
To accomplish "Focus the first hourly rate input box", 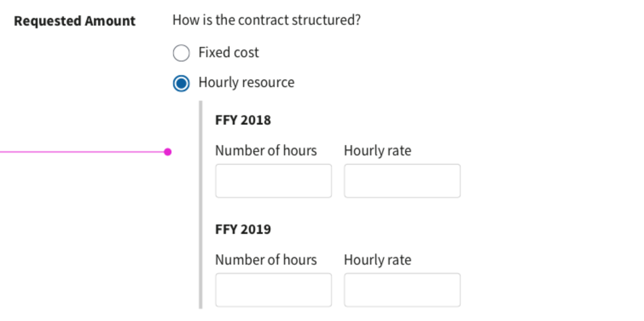I will point(401,181).
